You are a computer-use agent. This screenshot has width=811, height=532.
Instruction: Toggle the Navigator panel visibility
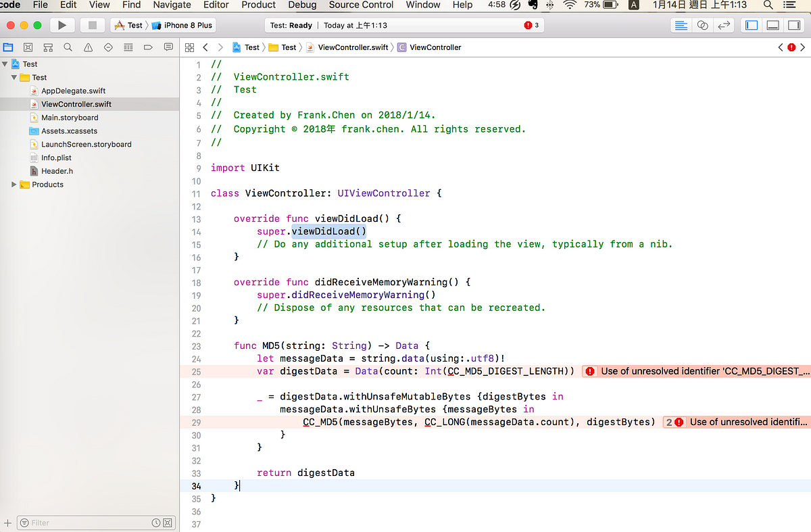coord(750,25)
